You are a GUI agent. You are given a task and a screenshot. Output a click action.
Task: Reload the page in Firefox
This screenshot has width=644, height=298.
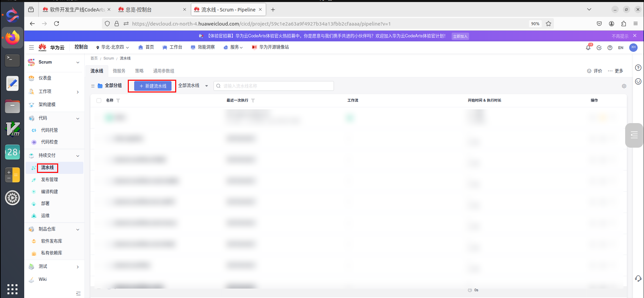(56, 24)
